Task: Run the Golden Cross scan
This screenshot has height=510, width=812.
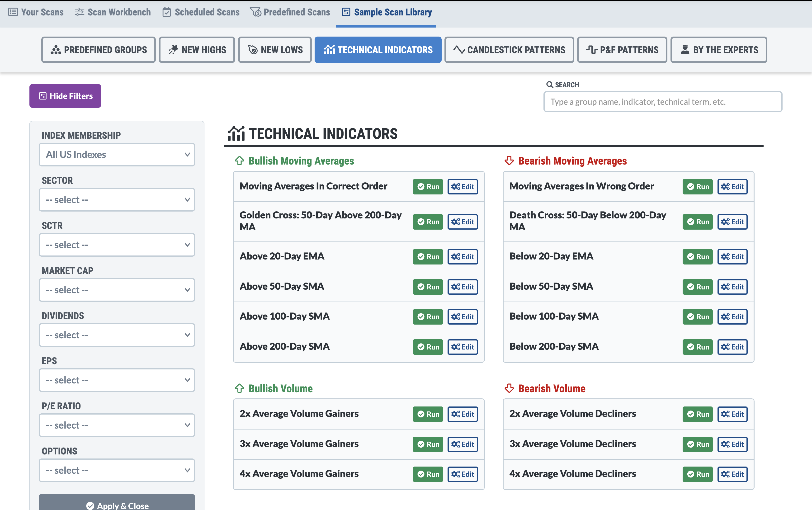Action: pos(428,222)
